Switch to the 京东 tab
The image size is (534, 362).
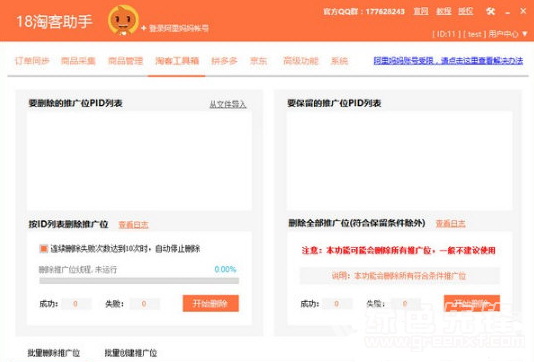[x=259, y=61]
